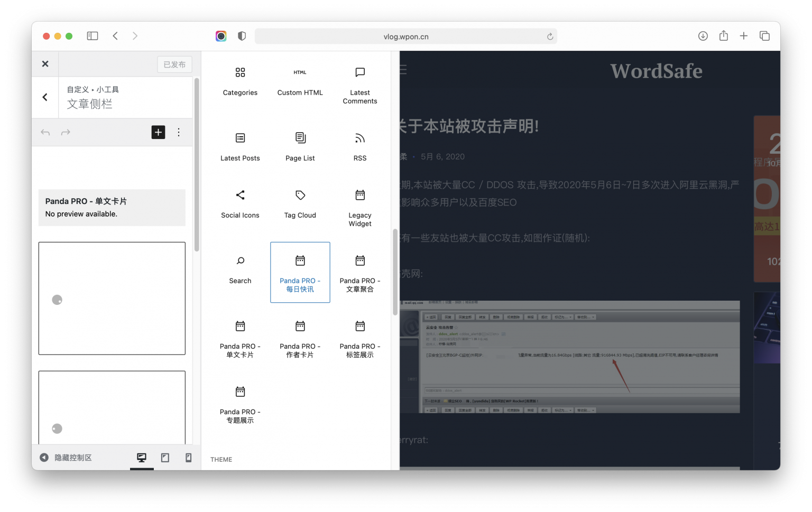Open the 关于本站被攻击声明 post title
Screen dimensions: 812x512
(x=469, y=126)
